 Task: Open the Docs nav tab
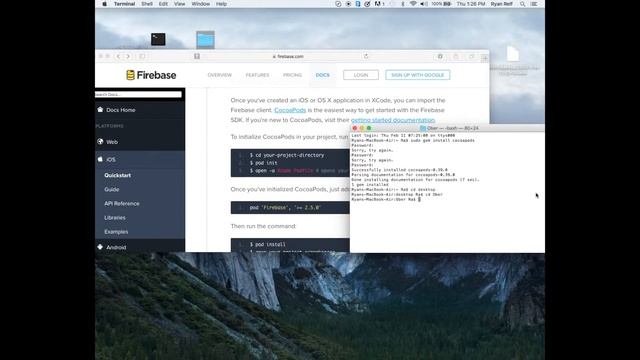pyautogui.click(x=322, y=75)
